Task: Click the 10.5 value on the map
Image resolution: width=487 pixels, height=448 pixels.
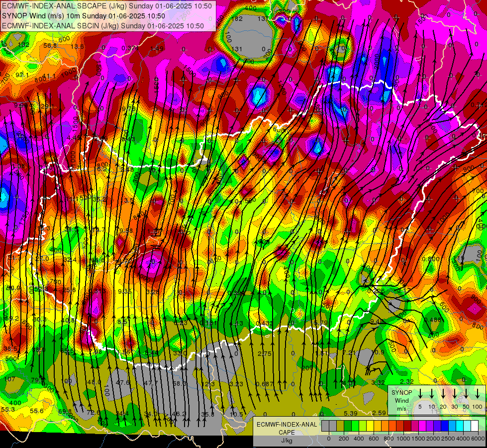Action: 236,414
